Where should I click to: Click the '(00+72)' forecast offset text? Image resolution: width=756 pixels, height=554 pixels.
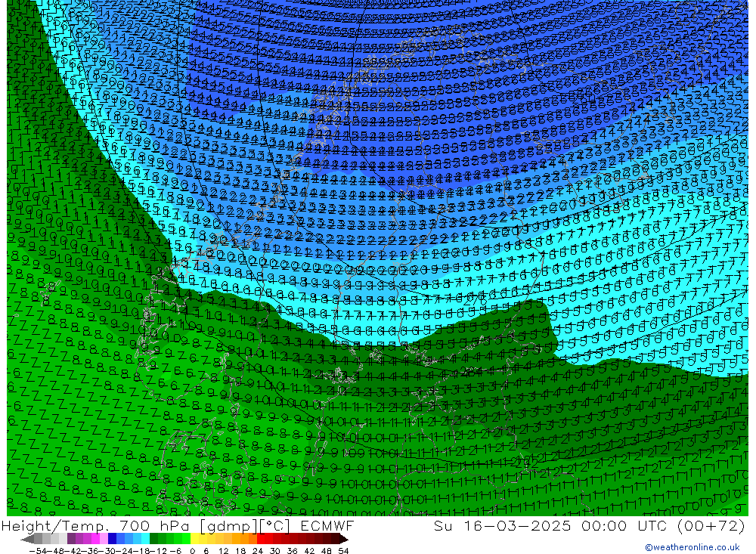click(711, 525)
